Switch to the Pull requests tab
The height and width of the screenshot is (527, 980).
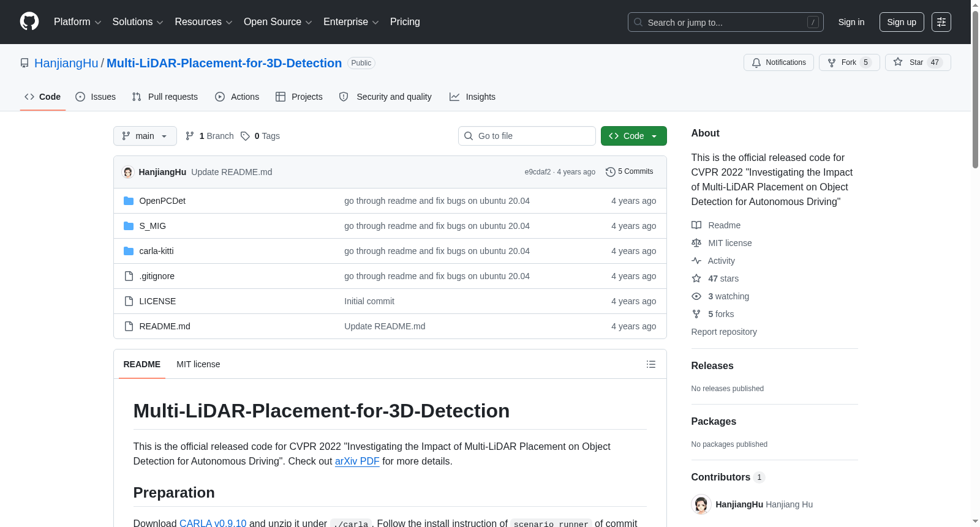pos(165,97)
